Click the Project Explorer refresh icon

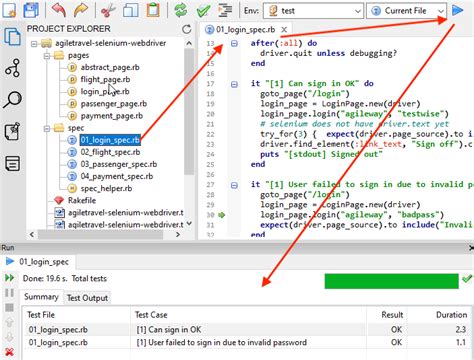(x=187, y=29)
